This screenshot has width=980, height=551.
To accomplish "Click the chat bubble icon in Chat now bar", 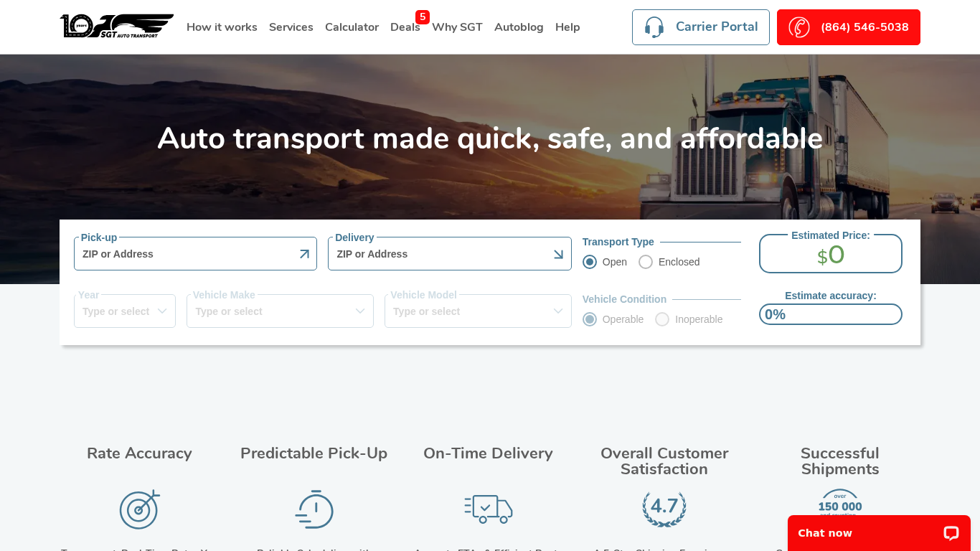I will pos(950,533).
